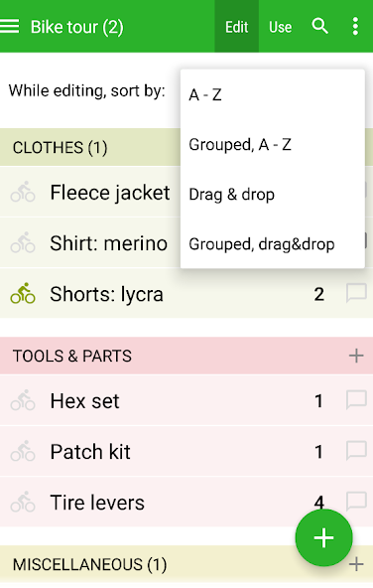Toggle bike icon for Hex set

point(23,400)
